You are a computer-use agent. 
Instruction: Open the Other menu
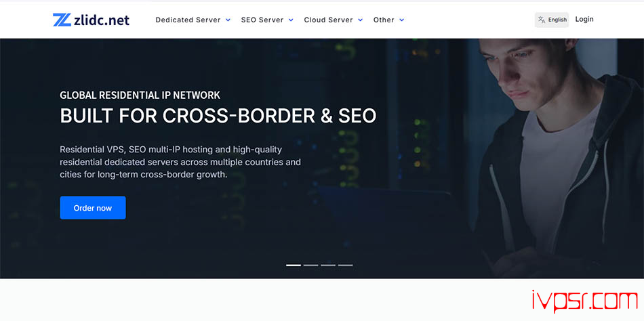[x=384, y=20]
